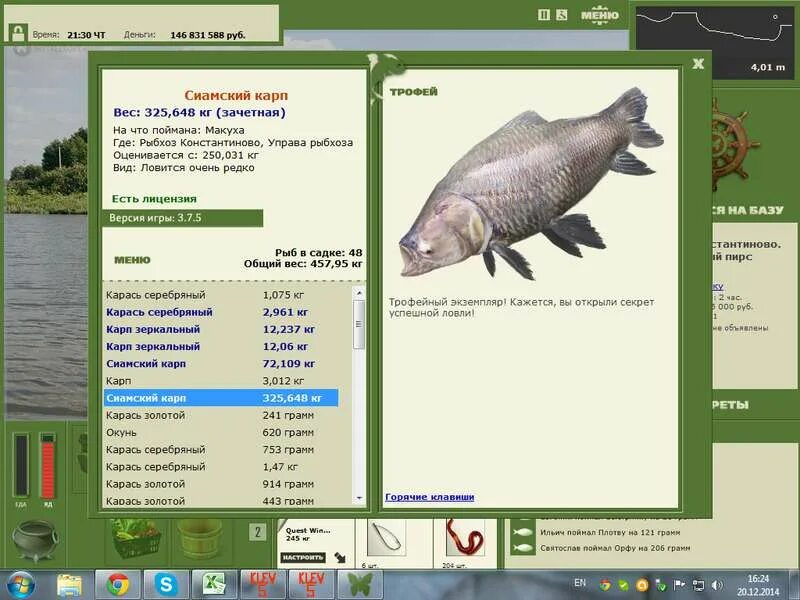Viewport: 800px width, 600px height.
Task: Select Карась серебряный 1,075 кг row
Action: [x=221, y=295]
